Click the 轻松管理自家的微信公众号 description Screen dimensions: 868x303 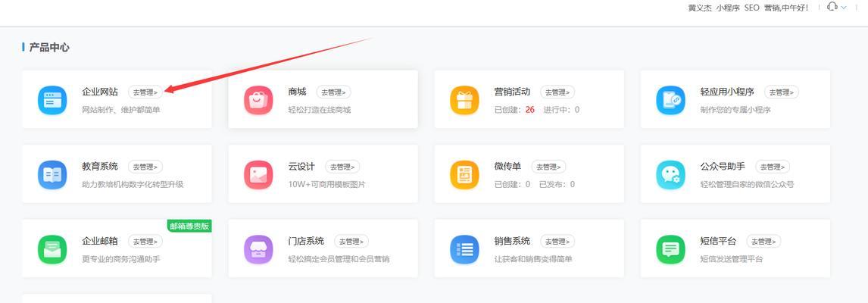(x=747, y=184)
